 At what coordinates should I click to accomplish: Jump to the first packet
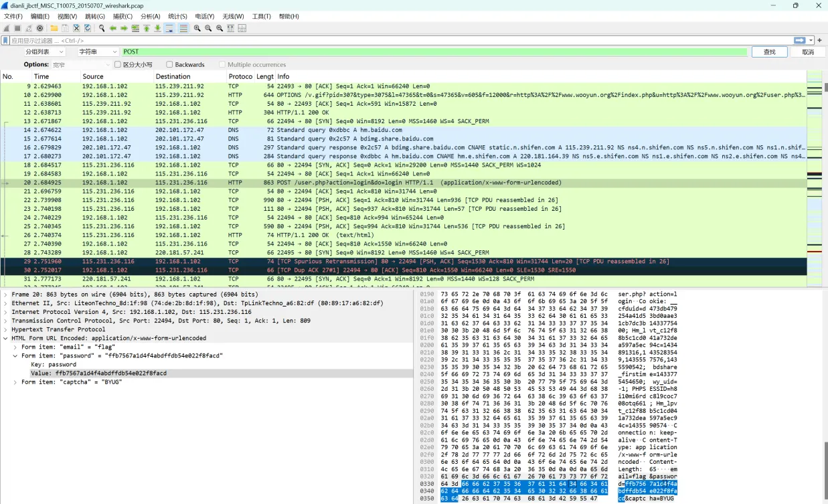147,28
